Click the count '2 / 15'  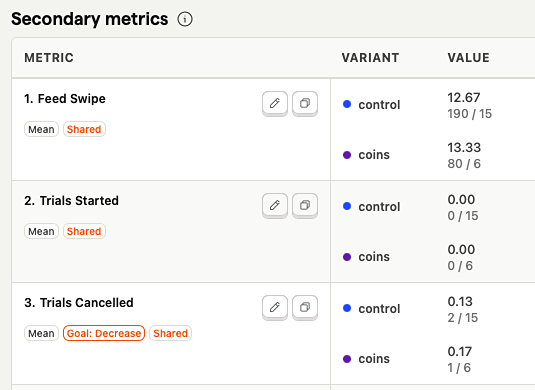[x=463, y=318]
